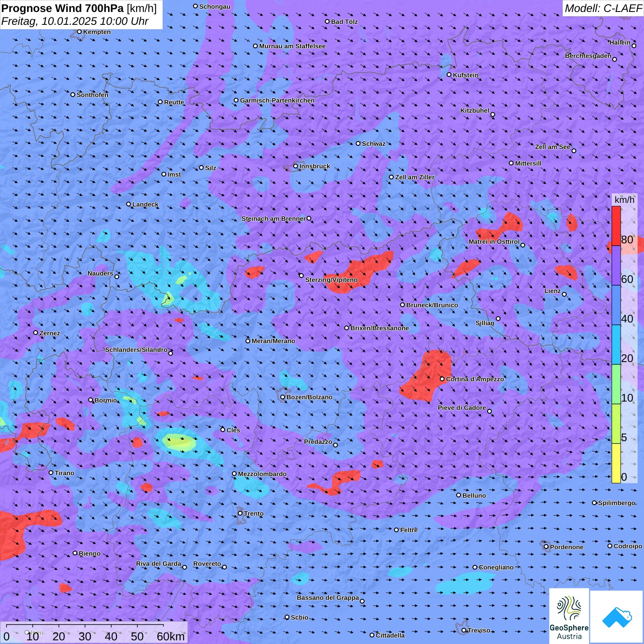Click the blue cloud logo icon
Screen dimensions: 644x644
click(617, 617)
